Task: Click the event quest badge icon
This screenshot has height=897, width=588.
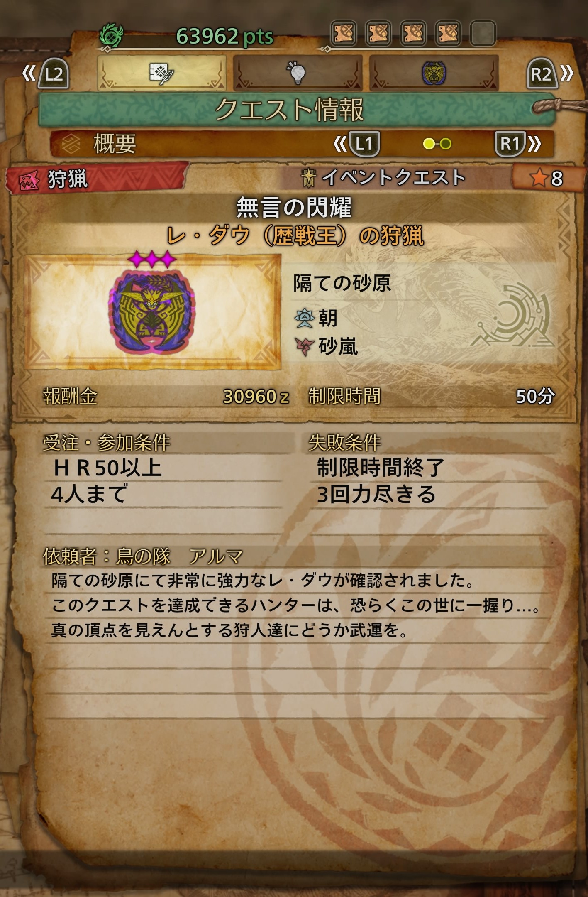Action: coord(309,178)
